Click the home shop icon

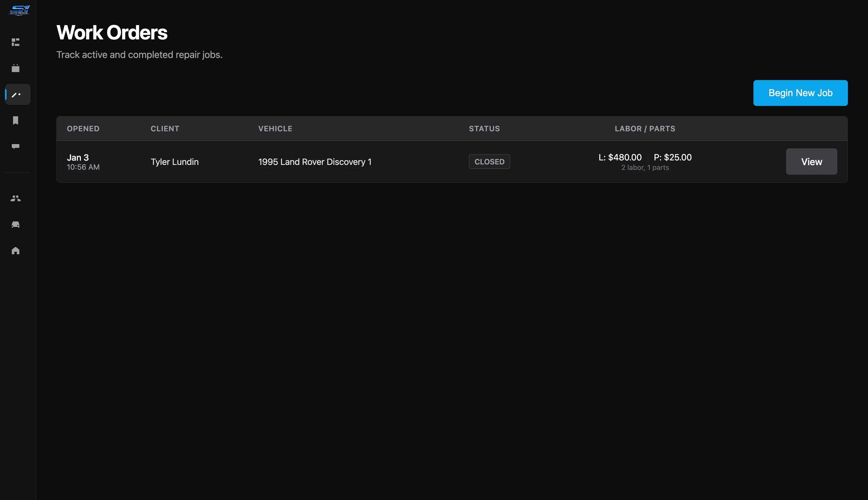click(x=16, y=251)
